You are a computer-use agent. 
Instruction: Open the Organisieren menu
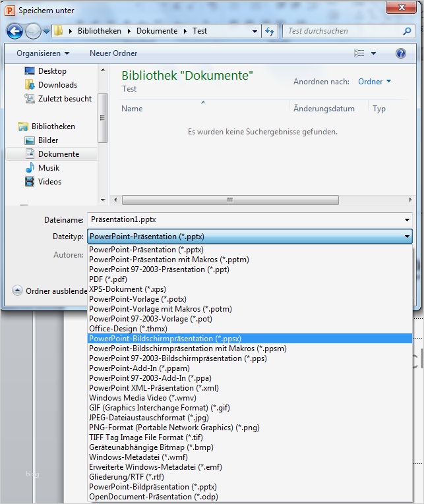point(43,53)
